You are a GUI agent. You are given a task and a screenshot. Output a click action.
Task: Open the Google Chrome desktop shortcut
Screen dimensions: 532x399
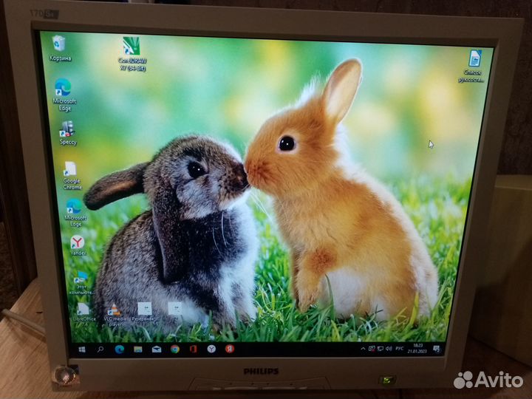[72, 175]
